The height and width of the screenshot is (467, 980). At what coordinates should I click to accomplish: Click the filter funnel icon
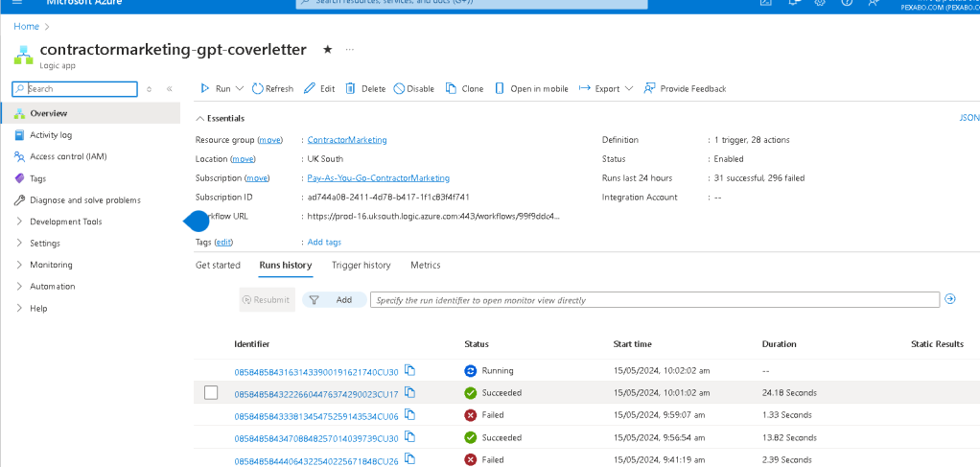[x=315, y=300]
